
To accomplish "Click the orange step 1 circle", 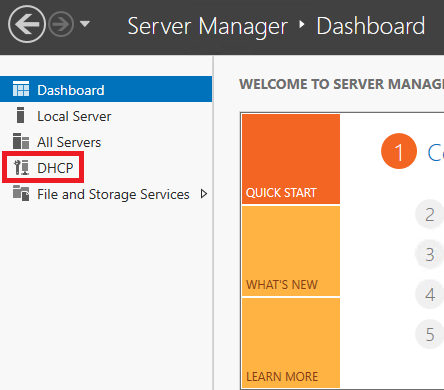I will coord(399,151).
